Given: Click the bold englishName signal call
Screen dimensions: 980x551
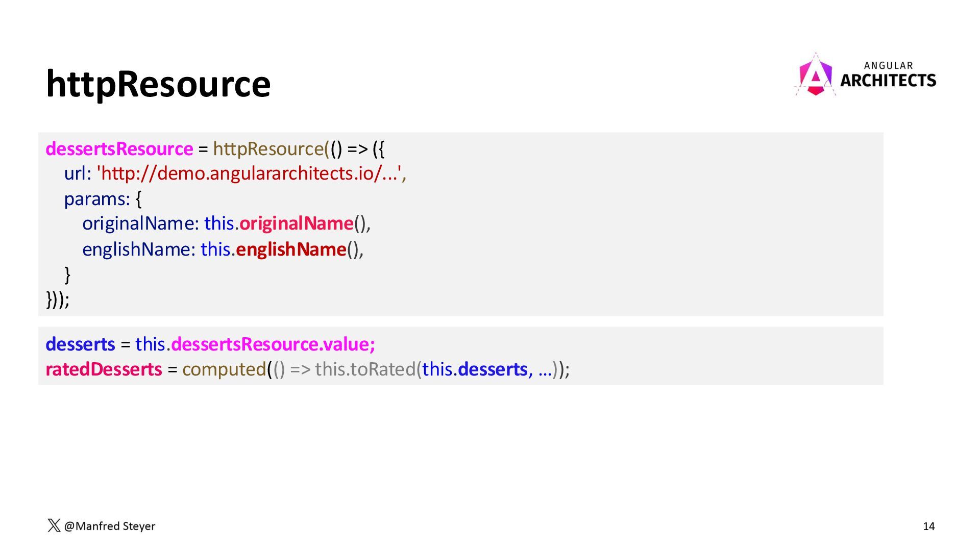Looking at the screenshot, I should [291, 249].
